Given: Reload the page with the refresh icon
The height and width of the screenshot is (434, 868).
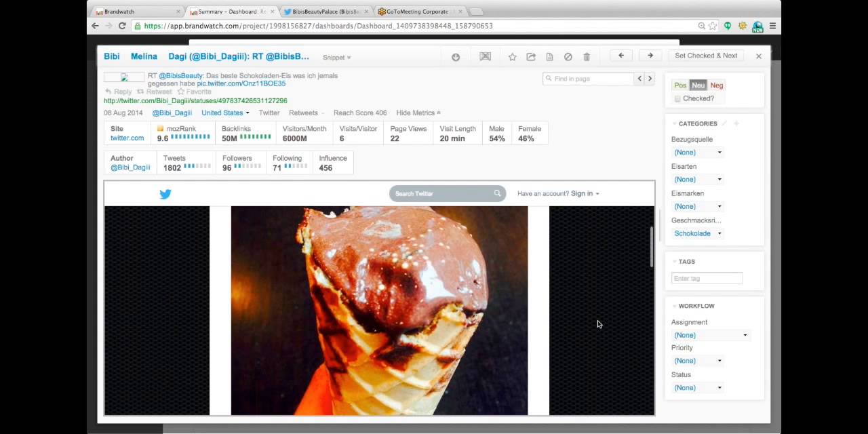Looking at the screenshot, I should 122,26.
